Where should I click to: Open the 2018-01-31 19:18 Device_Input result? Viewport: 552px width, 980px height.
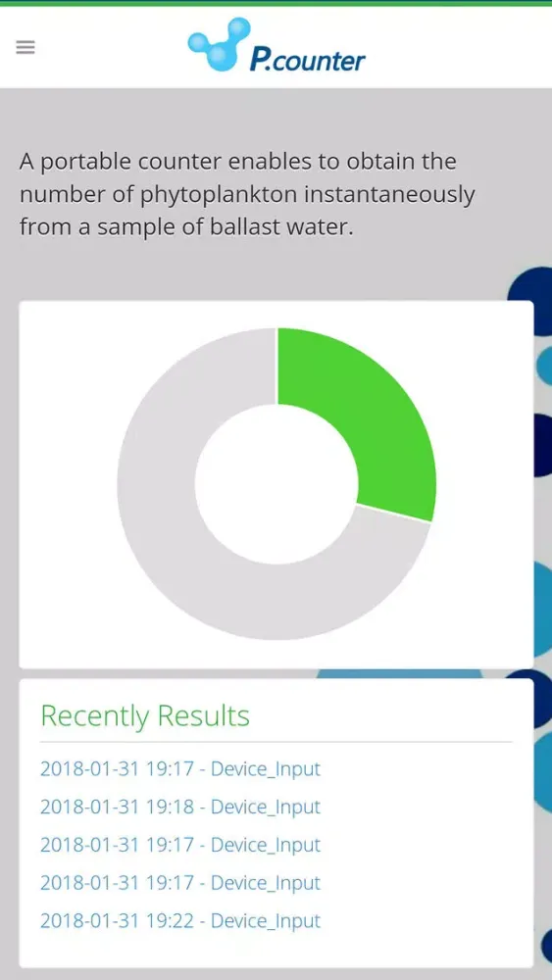tap(180, 807)
